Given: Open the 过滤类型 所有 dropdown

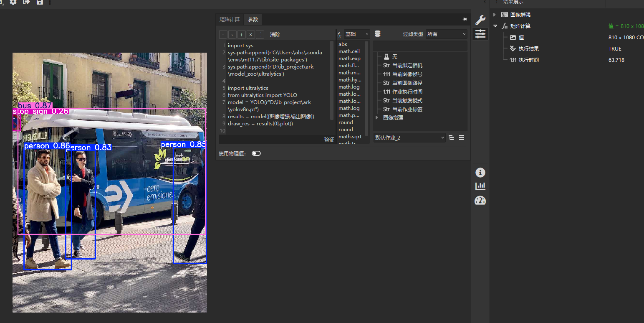Looking at the screenshot, I should click(446, 34).
